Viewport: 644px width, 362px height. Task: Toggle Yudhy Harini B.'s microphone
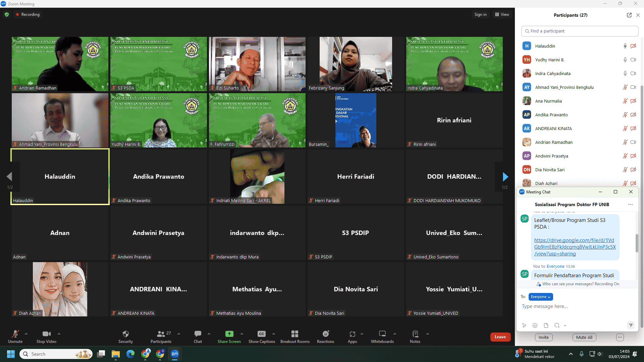[625, 60]
